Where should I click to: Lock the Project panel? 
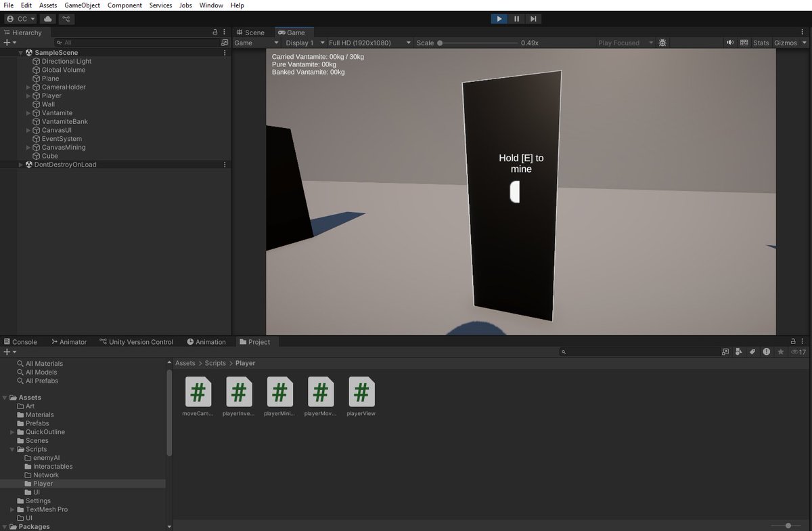(x=793, y=342)
